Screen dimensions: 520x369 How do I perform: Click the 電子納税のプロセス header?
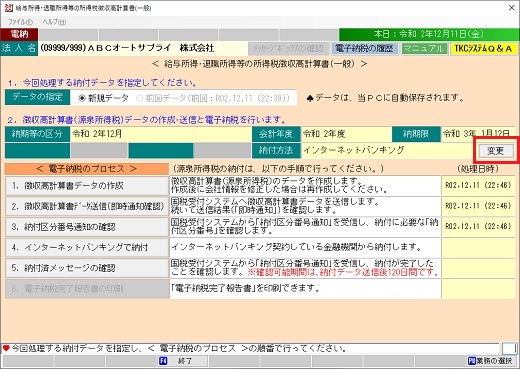tap(87, 169)
